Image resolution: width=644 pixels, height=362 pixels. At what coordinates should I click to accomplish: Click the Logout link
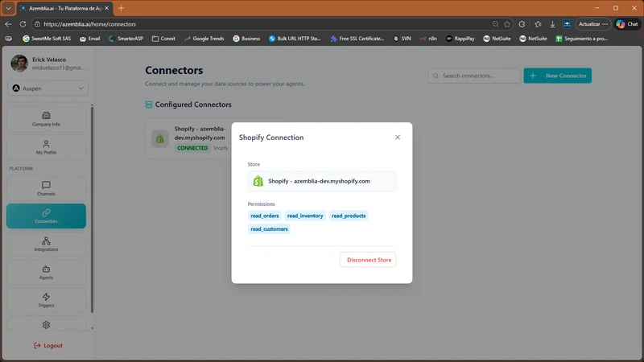[48, 346]
